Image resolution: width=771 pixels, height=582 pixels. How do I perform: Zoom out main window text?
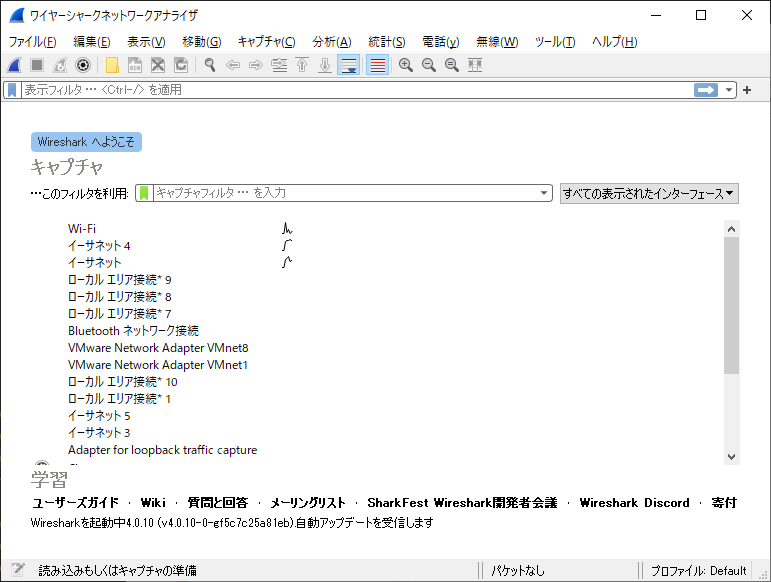click(429, 65)
